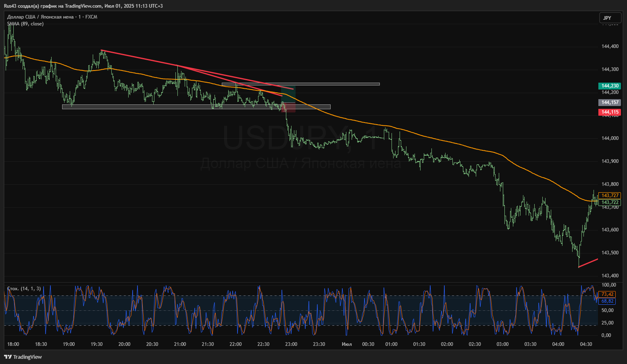Screen dimensions: 627x364
Task: Click the 03:30 time axis label
Action: pyautogui.click(x=530, y=344)
